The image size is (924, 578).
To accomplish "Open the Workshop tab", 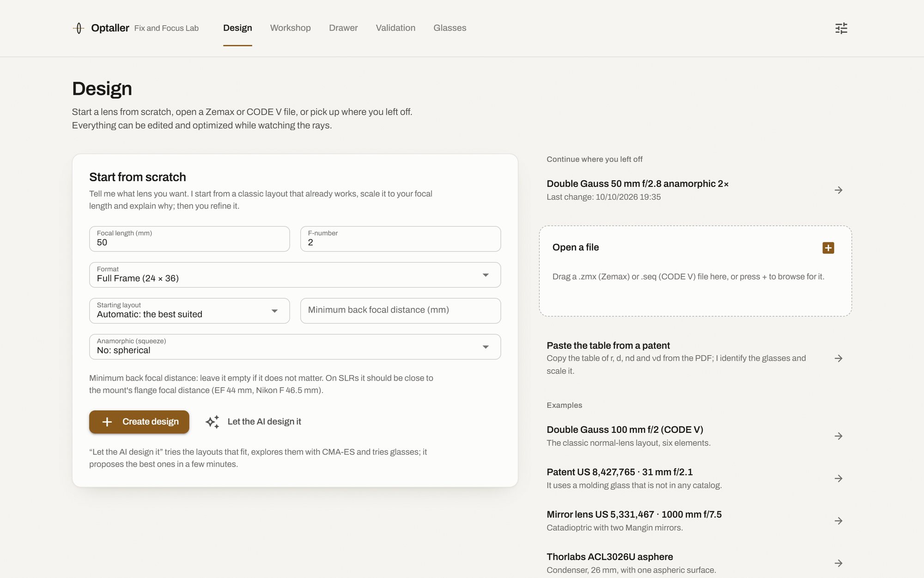I will [290, 28].
